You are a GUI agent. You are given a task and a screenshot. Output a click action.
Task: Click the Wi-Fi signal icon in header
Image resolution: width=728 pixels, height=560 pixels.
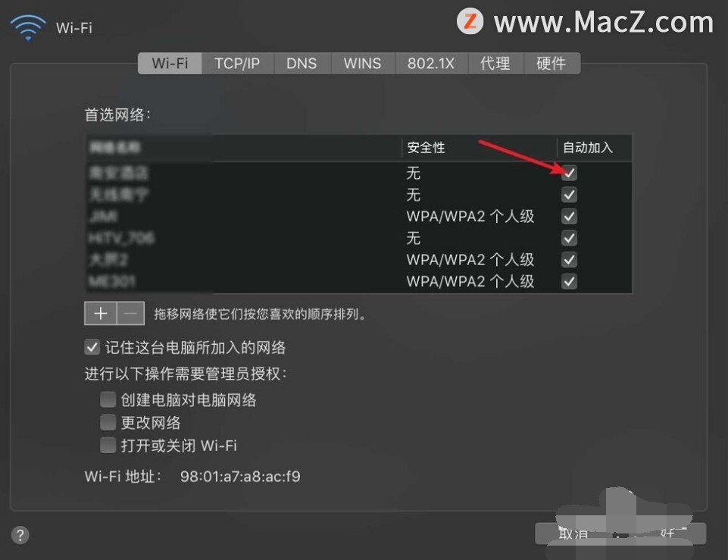[x=28, y=27]
